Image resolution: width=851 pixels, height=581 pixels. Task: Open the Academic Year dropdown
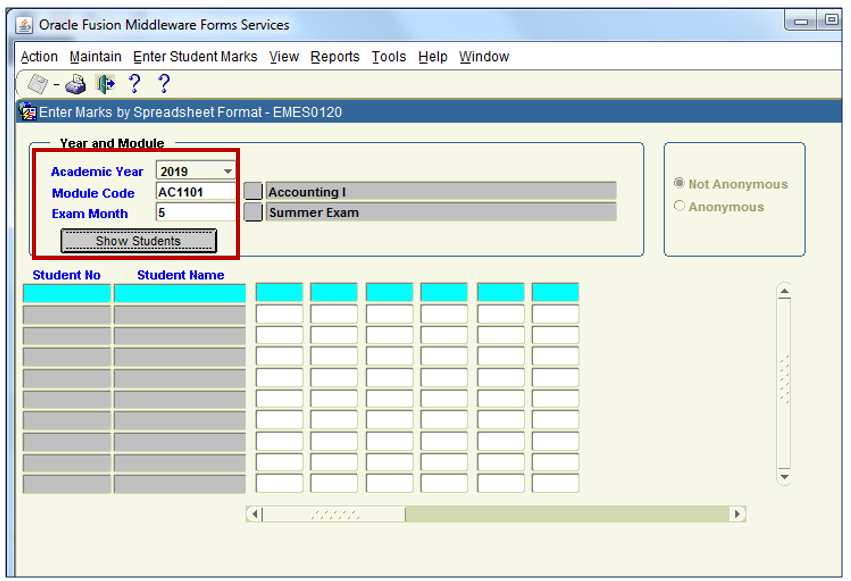[x=228, y=172]
